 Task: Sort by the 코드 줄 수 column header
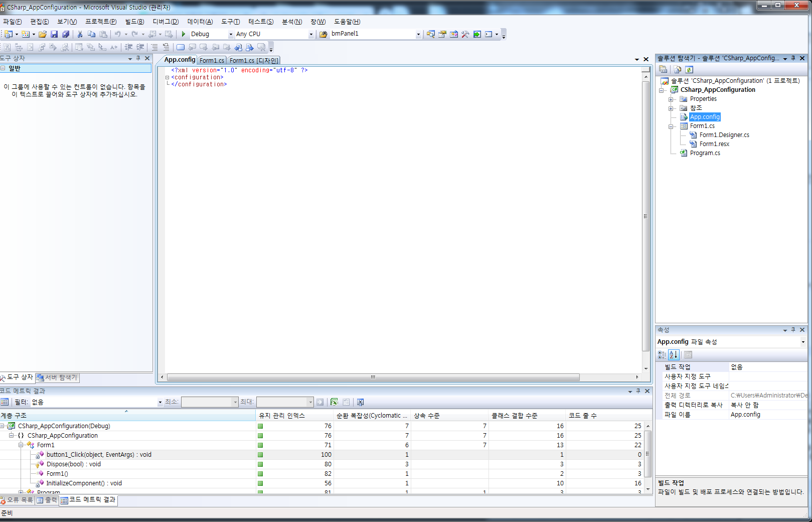tap(608, 416)
